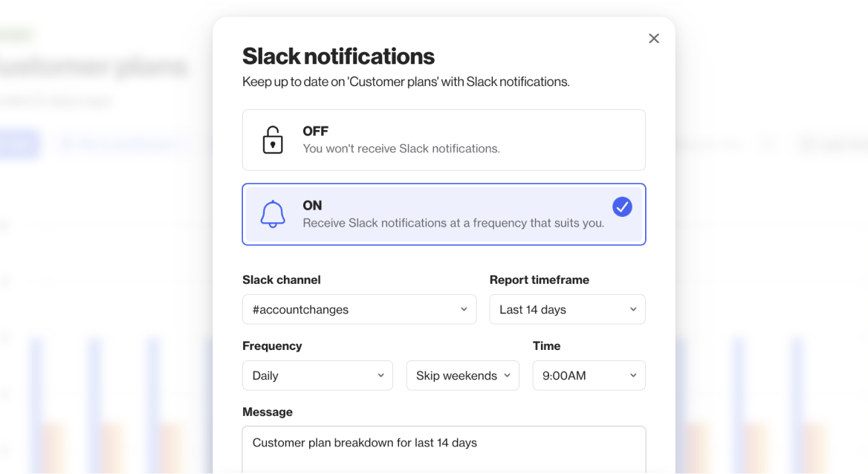Viewport: 868px width, 474px height.
Task: Click into the Message text box
Action: click(x=444, y=449)
